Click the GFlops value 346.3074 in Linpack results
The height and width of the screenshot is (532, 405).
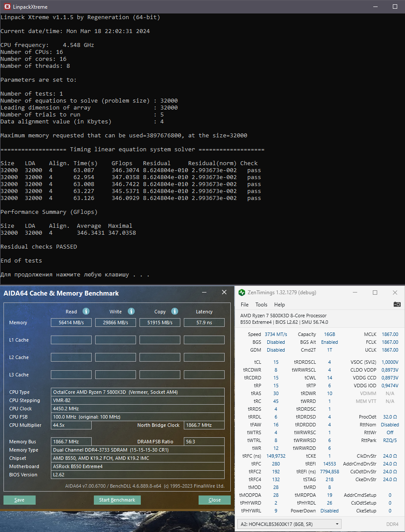126,170
